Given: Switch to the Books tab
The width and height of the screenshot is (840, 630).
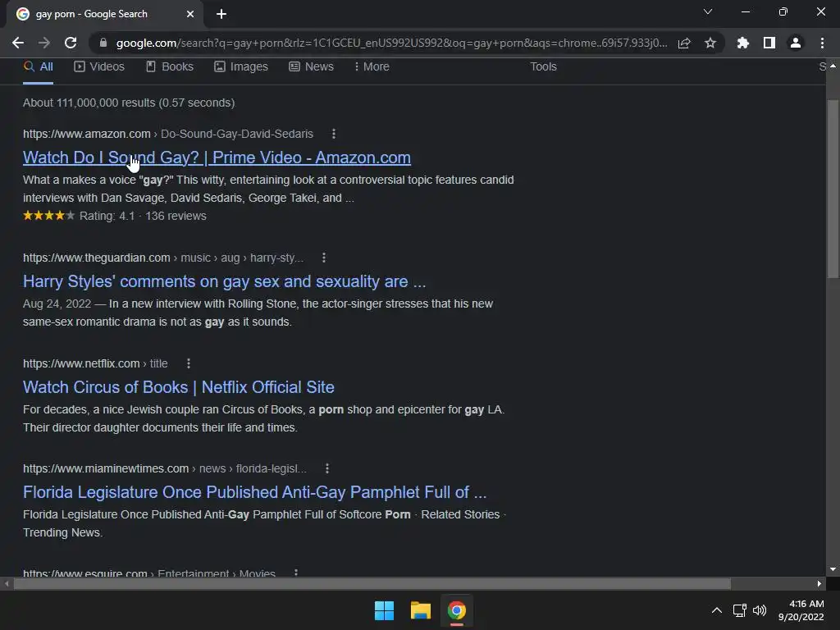Looking at the screenshot, I should [x=170, y=67].
